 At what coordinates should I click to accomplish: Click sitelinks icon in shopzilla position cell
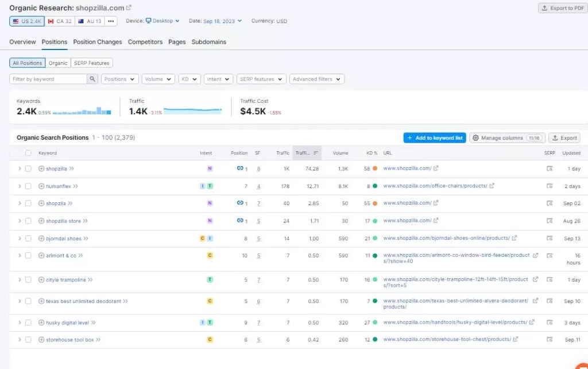point(240,168)
